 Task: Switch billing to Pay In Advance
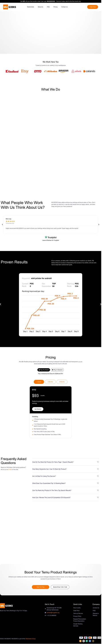tap(58, 370)
